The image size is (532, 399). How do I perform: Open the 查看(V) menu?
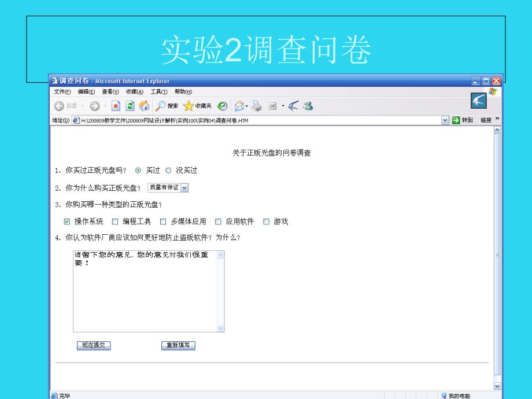coord(110,92)
